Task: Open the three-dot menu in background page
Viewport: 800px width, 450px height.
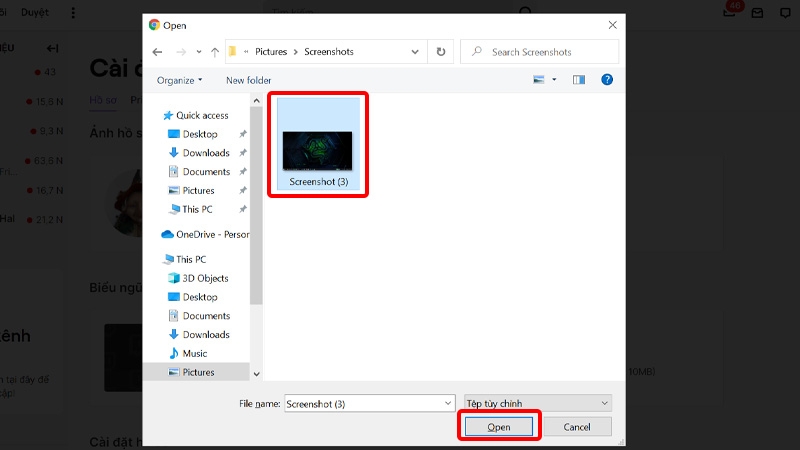Action: tap(73, 13)
